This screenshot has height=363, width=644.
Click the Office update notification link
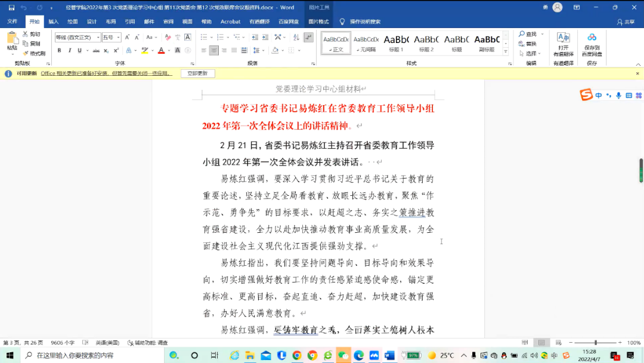pos(106,73)
